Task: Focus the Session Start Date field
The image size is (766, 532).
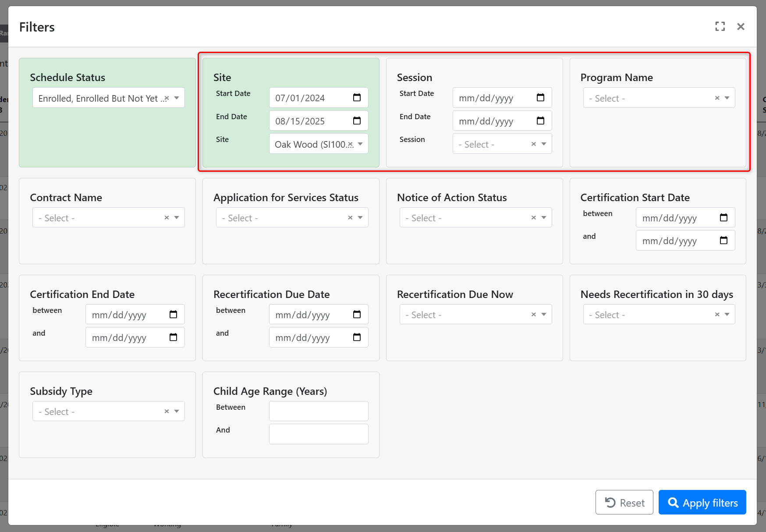Action: click(502, 98)
